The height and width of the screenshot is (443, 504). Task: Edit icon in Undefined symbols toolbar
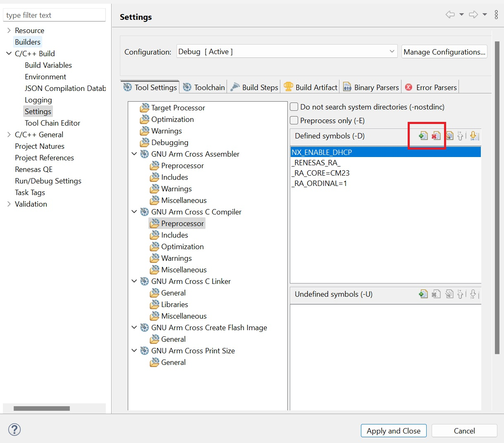pos(449,294)
